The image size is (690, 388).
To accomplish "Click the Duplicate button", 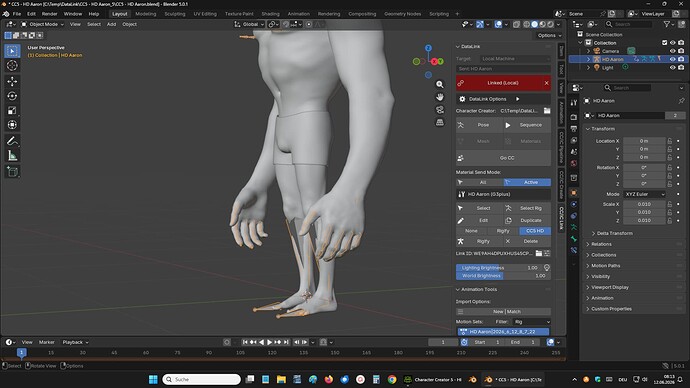I will pyautogui.click(x=527, y=220).
